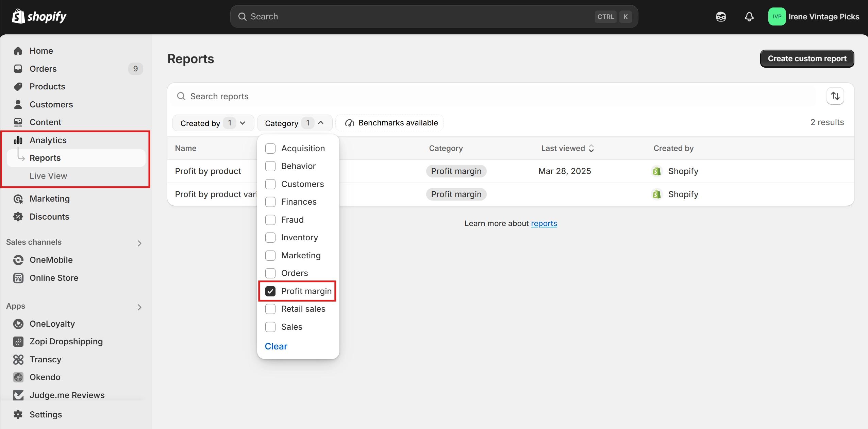The image size is (868, 429).
Task: Click the Shopify logo
Action: pos(39,16)
